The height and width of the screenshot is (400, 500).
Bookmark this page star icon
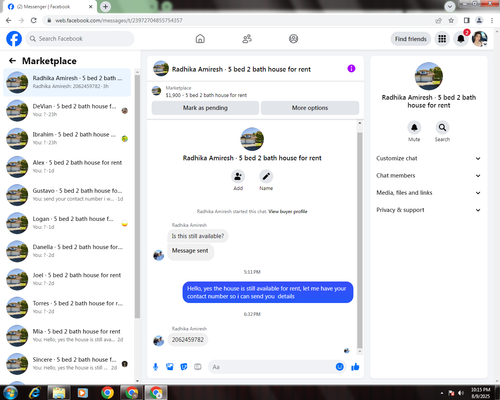(451, 20)
